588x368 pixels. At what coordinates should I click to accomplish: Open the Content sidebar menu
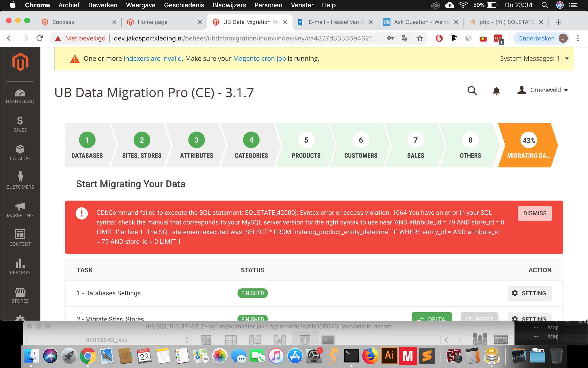(20, 238)
